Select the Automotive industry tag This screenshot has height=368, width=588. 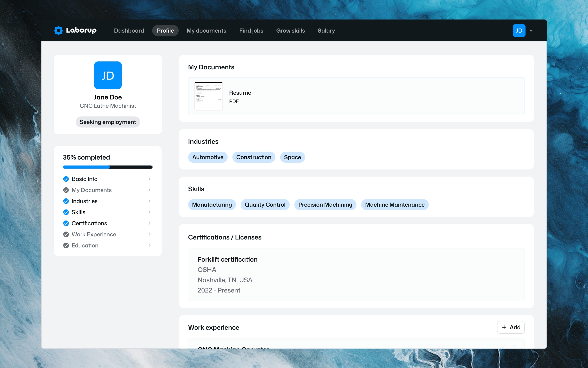pos(208,157)
